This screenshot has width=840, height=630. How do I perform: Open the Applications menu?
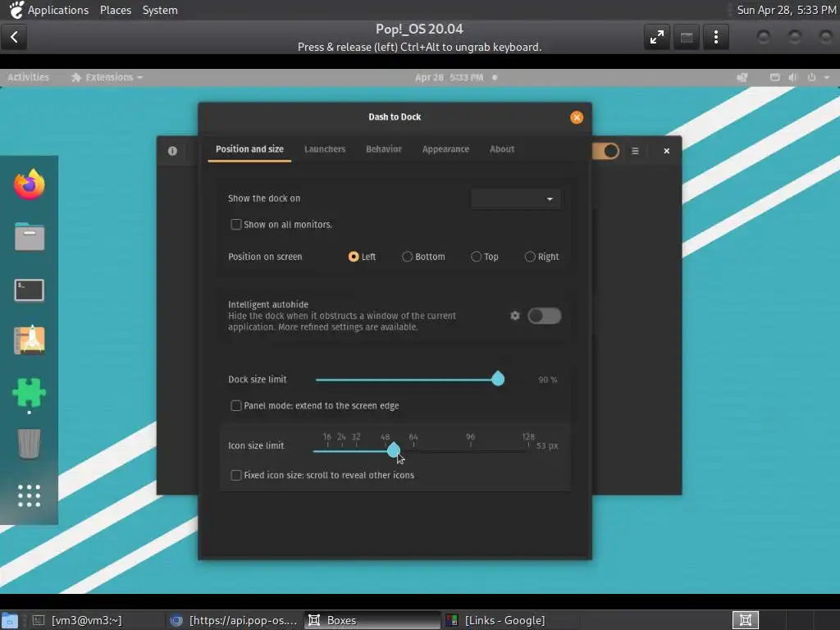(58, 10)
